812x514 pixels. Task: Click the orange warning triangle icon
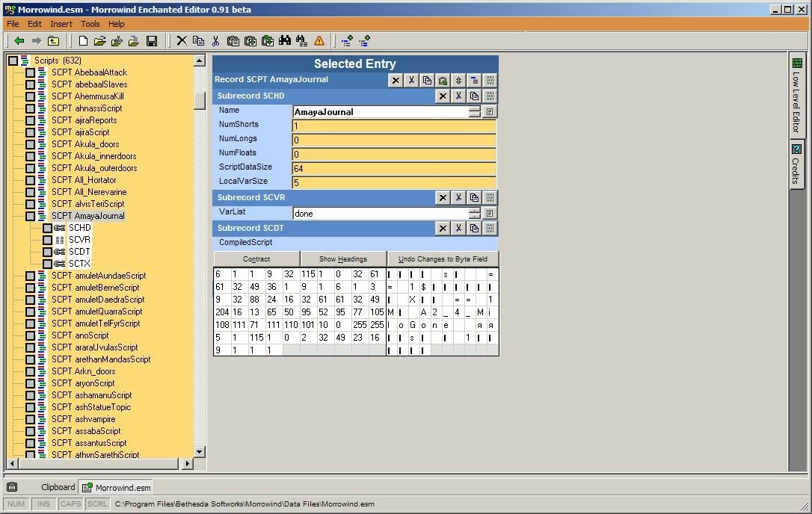(x=319, y=41)
